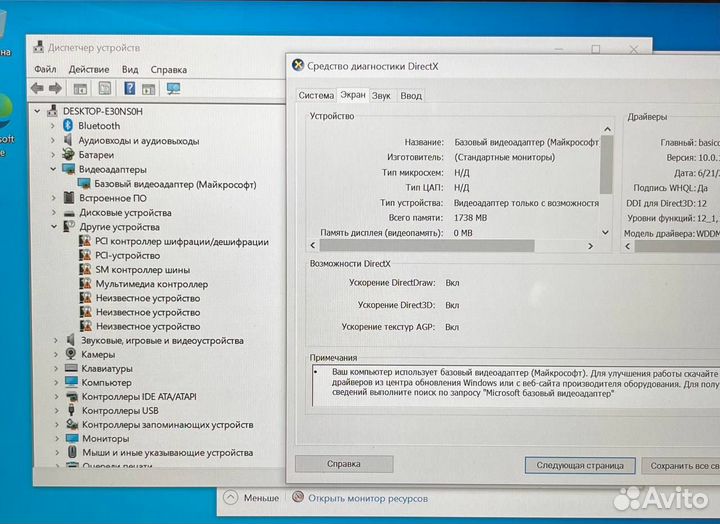Collapse the Видеоадаптеры category
The width and height of the screenshot is (720, 524).
53,169
